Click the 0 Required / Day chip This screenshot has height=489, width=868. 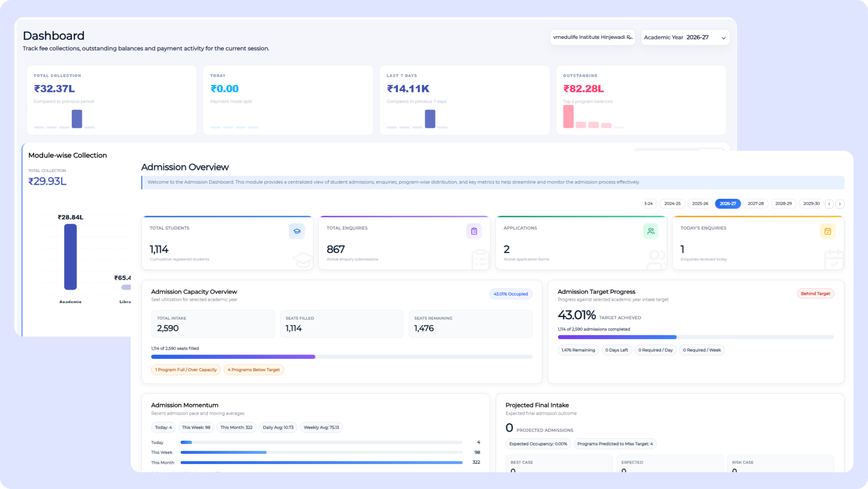pos(655,350)
